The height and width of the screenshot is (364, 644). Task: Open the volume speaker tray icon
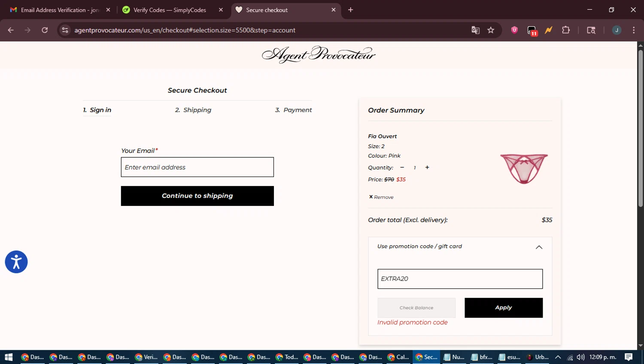[x=581, y=357]
